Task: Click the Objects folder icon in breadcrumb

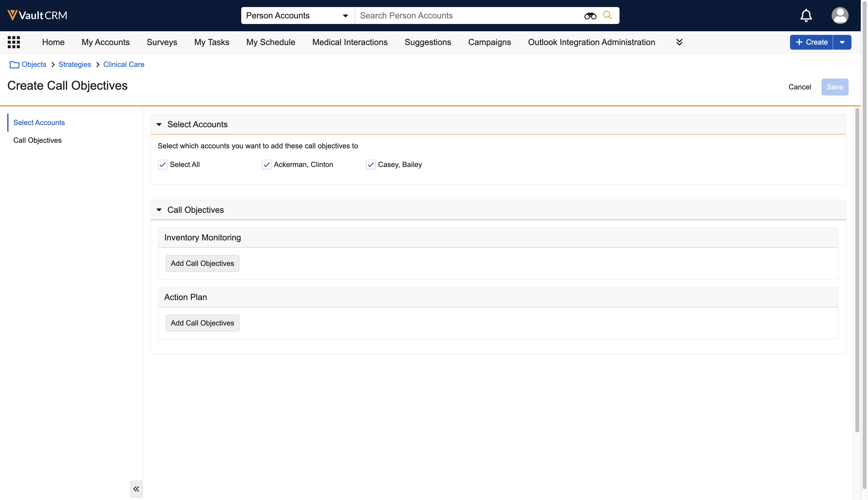Action: (x=14, y=64)
